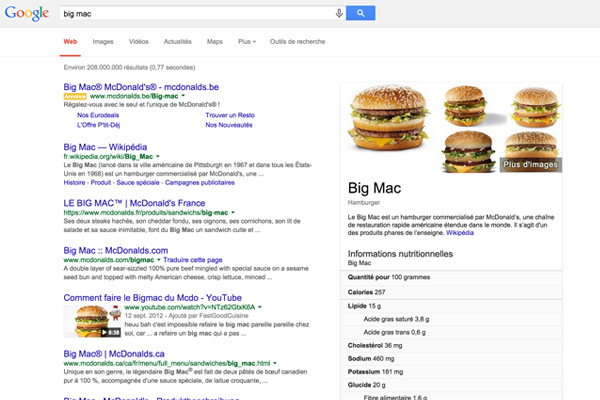
Task: Click the Wikipédia link in knowledge panel
Action: [x=460, y=233]
